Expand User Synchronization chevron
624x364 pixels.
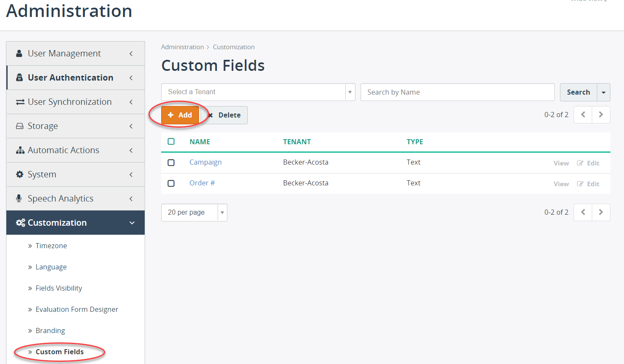point(131,102)
